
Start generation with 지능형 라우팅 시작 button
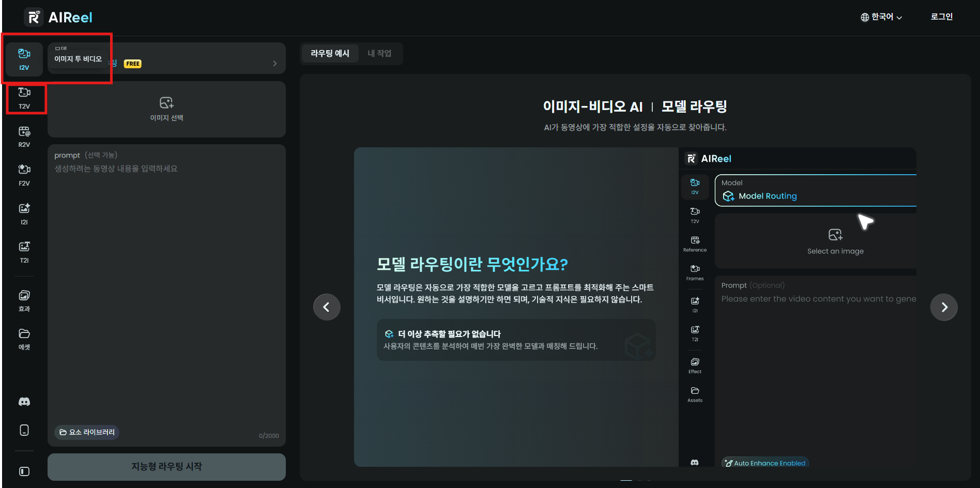[166, 466]
